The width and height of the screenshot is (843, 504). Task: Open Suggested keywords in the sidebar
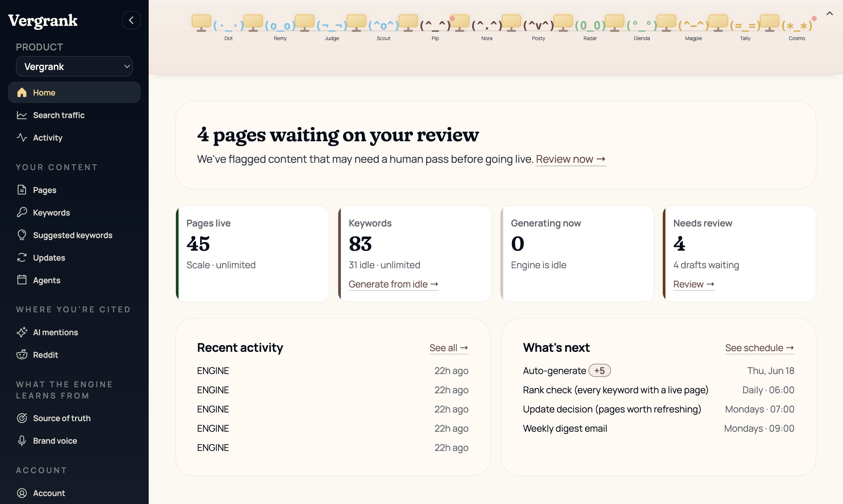(74, 235)
